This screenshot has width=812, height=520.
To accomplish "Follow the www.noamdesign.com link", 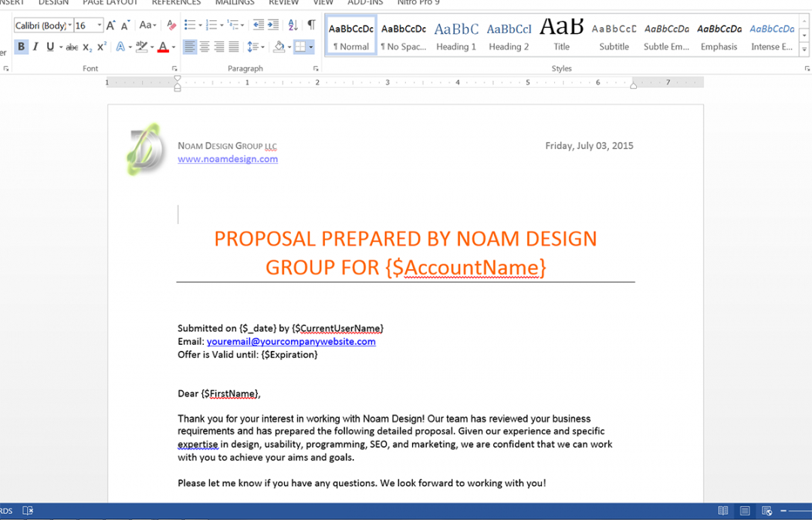I will point(228,159).
